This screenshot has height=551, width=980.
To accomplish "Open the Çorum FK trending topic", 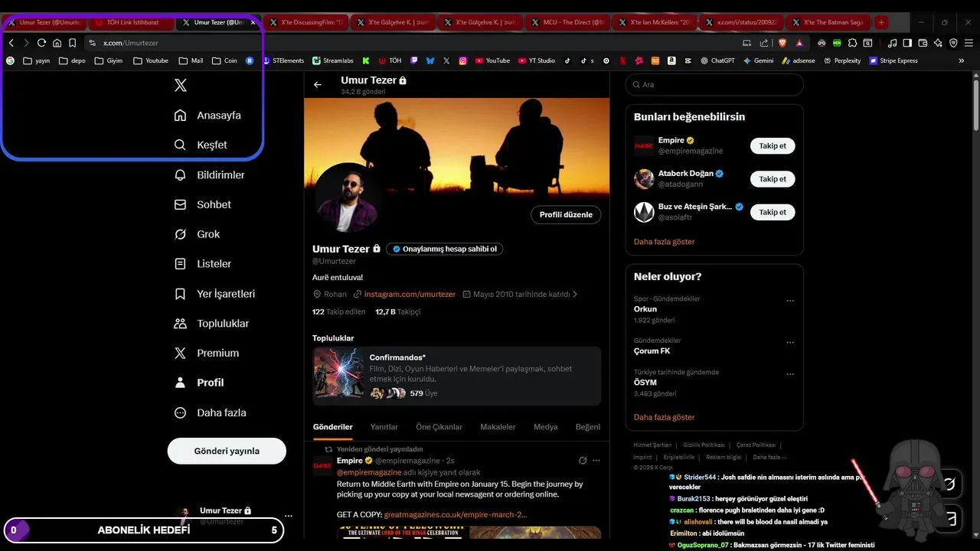I will (x=652, y=350).
